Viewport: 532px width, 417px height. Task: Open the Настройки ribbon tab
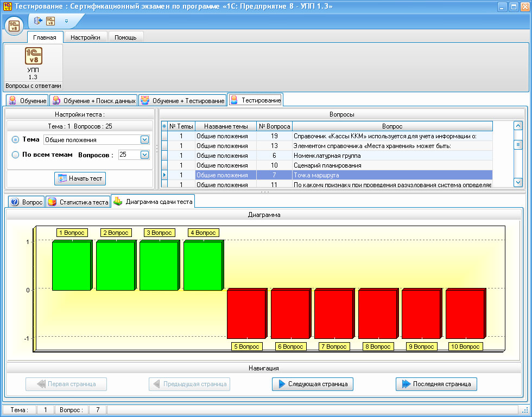(x=85, y=37)
